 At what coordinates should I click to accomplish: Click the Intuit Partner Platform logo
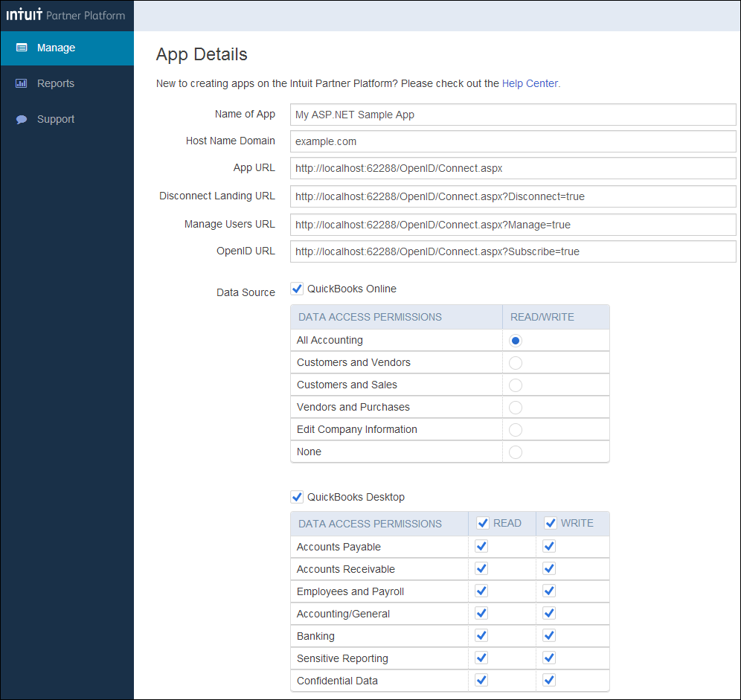click(x=65, y=15)
